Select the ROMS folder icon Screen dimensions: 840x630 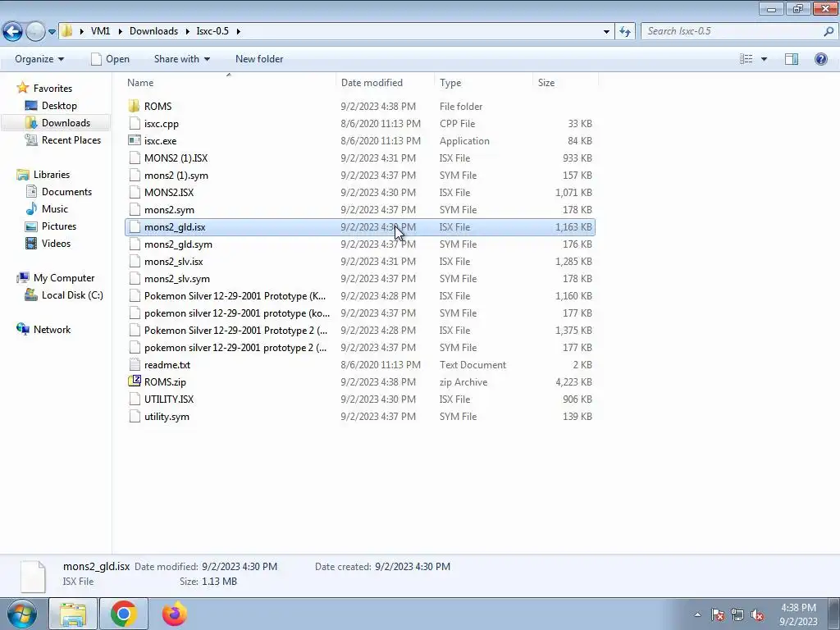[134, 106]
